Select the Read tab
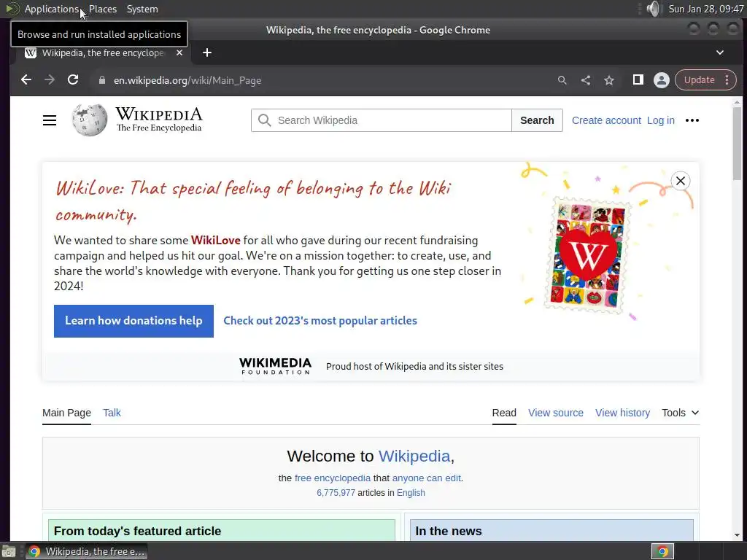 pyautogui.click(x=504, y=413)
